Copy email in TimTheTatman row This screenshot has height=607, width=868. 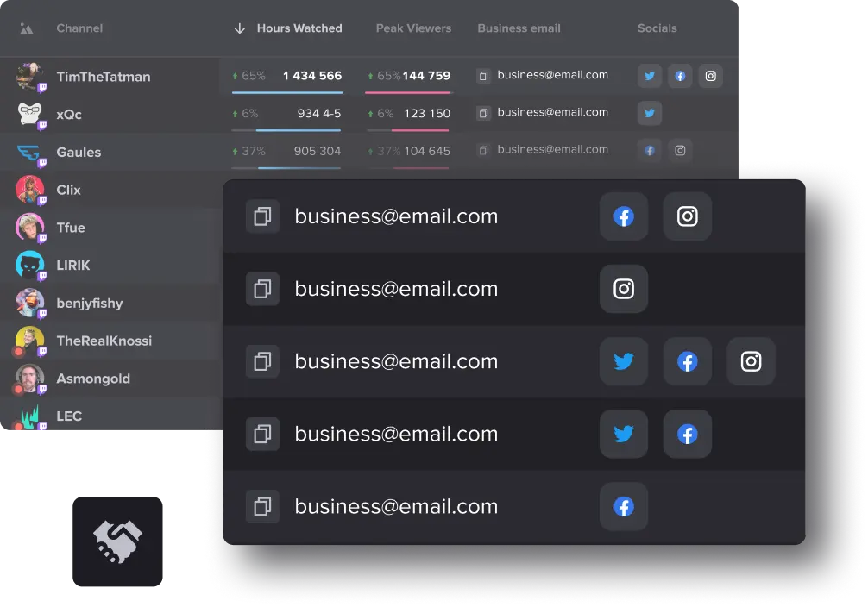click(483, 76)
